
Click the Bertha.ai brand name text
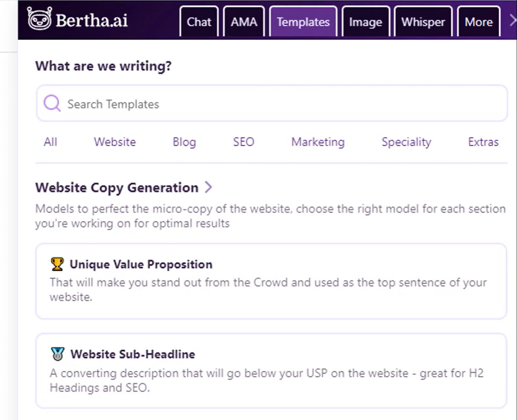click(x=92, y=20)
